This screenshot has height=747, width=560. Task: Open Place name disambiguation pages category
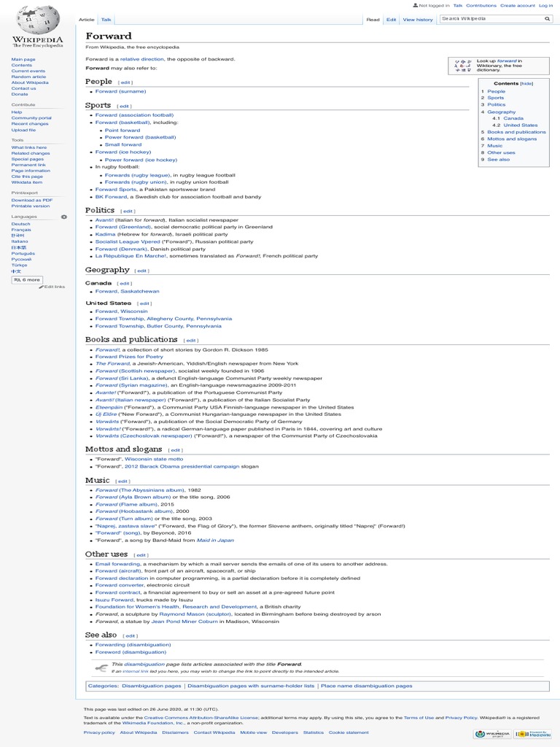point(367,686)
